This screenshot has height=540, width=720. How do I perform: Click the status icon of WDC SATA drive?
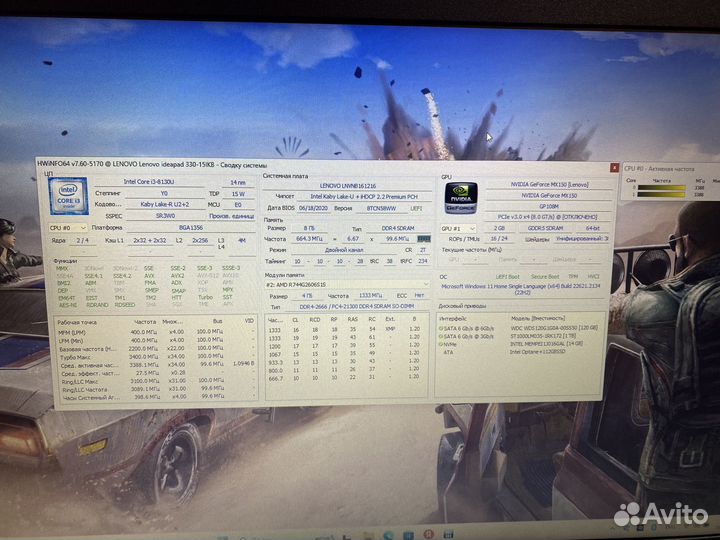[x=441, y=328]
